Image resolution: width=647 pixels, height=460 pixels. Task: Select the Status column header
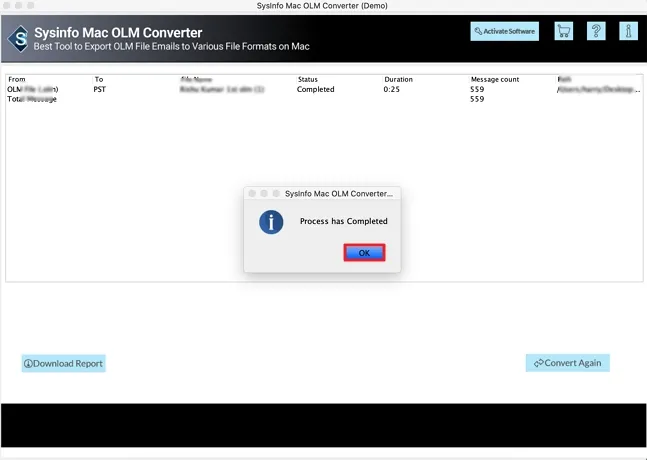pos(308,79)
